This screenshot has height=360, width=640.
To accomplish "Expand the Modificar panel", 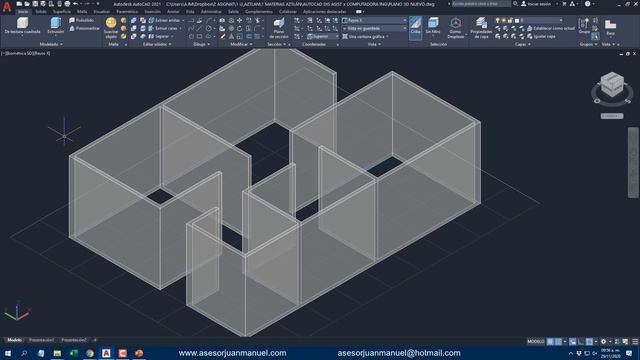I will (241, 44).
